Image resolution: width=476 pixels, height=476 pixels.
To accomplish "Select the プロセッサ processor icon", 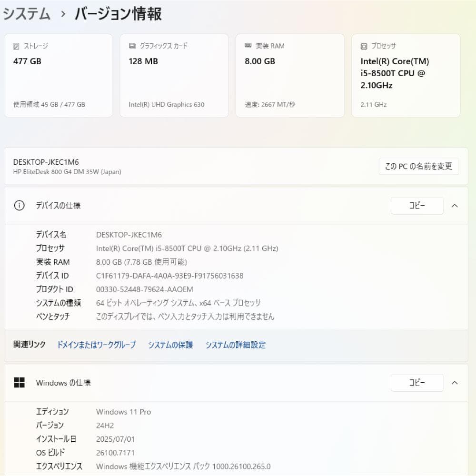I will tap(363, 46).
